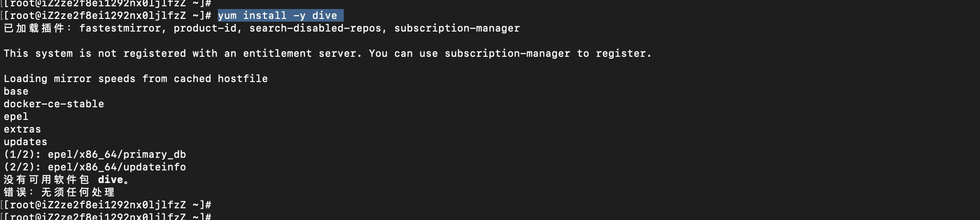
Task: Click the "docker-ce-stable" repository line
Action: (x=54, y=104)
